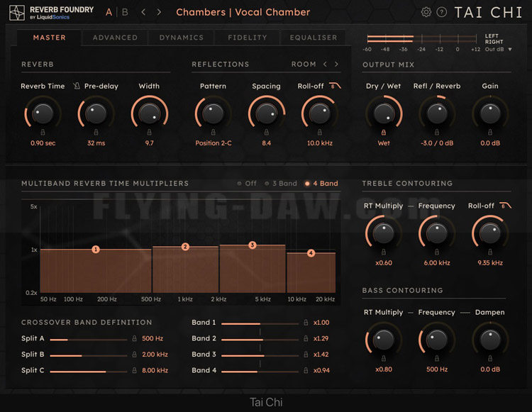Lock the Treble Frequency parameter
The height and width of the screenshot is (412, 532).
437,252
